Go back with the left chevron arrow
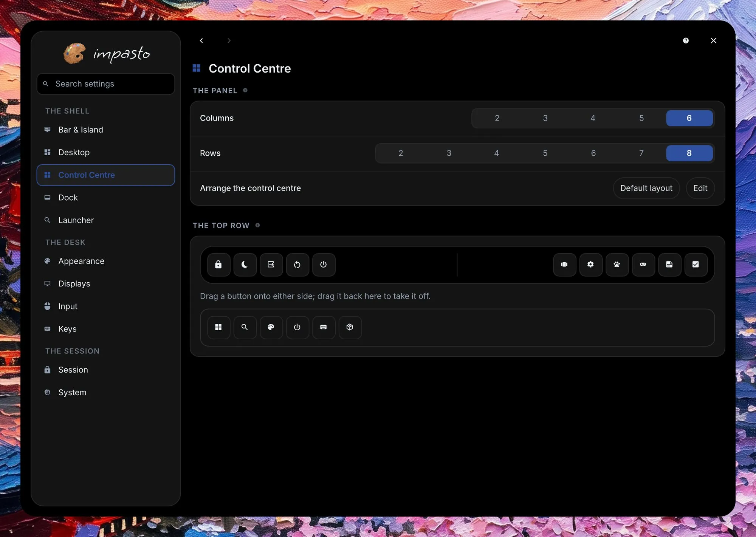The image size is (756, 537). click(x=201, y=40)
